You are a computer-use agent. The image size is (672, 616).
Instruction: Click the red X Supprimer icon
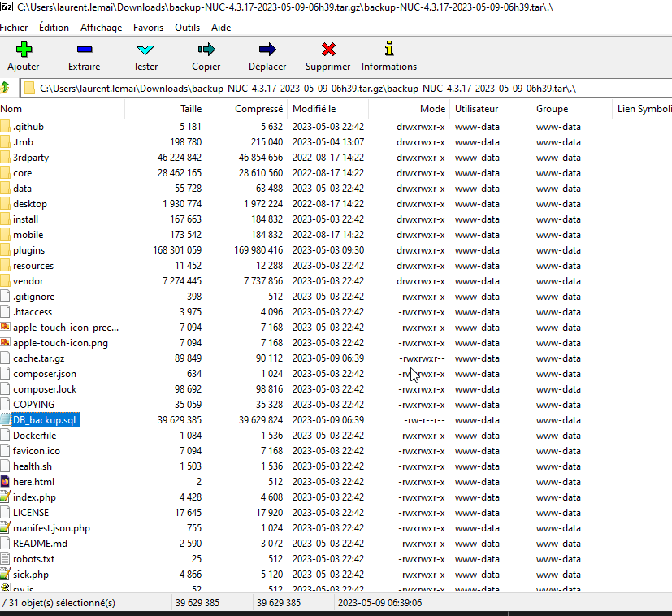[328, 50]
